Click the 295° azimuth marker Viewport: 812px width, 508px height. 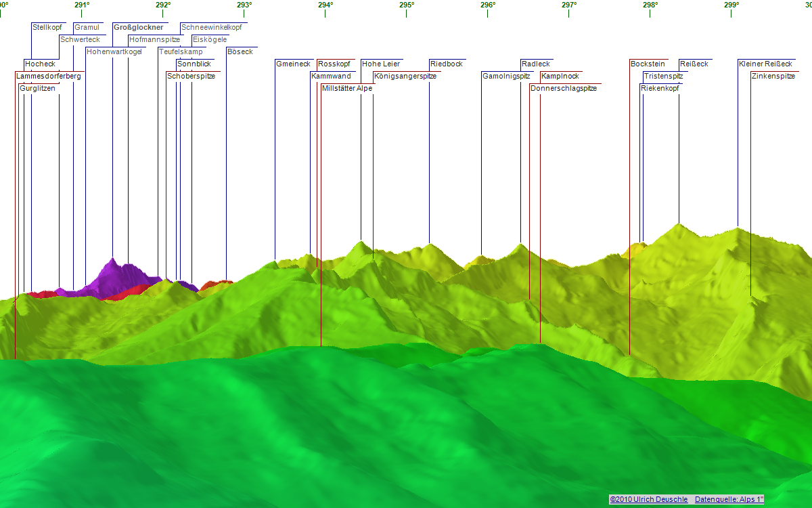(x=406, y=5)
